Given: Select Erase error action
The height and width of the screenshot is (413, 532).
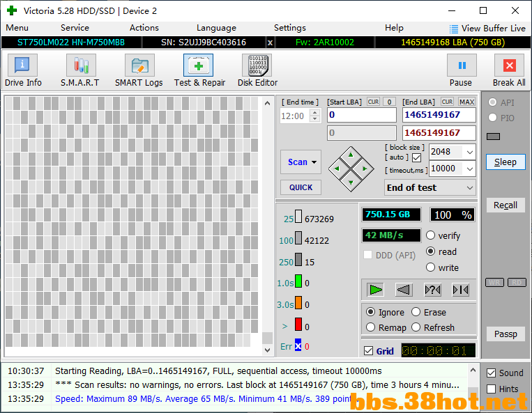Looking at the screenshot, I should [x=416, y=312].
